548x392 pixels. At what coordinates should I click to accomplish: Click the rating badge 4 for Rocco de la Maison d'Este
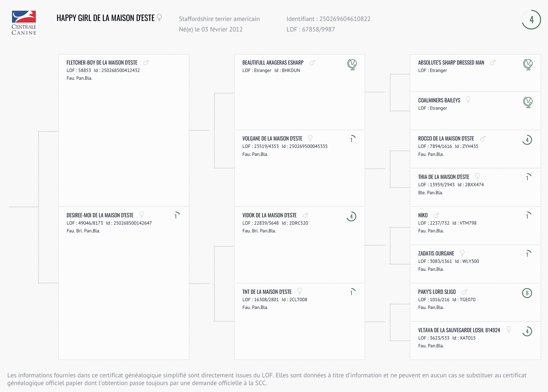coord(527,140)
